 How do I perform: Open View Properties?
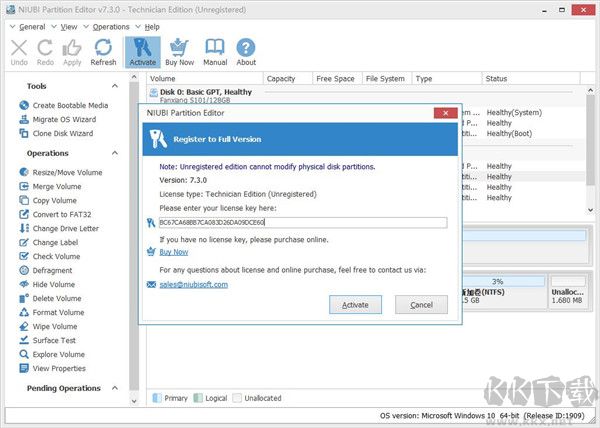point(52,368)
